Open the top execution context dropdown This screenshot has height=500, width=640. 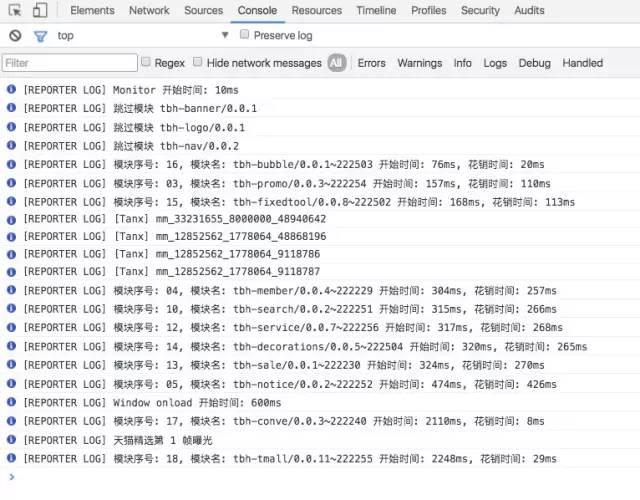[x=142, y=36]
